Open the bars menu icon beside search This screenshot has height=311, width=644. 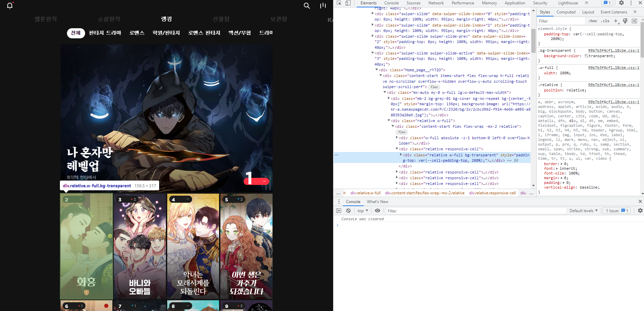pos(323,6)
